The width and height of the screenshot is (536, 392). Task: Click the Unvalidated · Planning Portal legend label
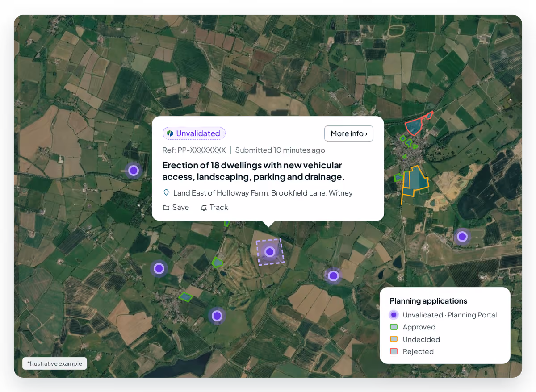pos(450,315)
